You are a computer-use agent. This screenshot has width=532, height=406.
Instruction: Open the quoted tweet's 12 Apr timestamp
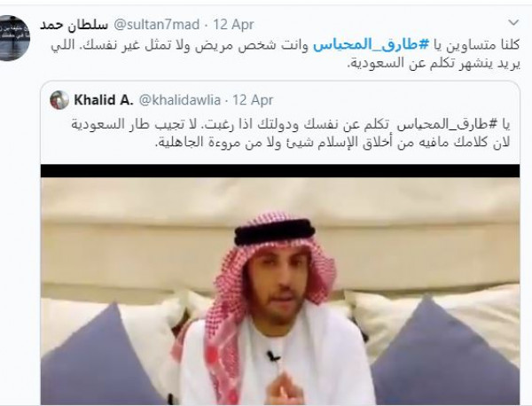253,100
